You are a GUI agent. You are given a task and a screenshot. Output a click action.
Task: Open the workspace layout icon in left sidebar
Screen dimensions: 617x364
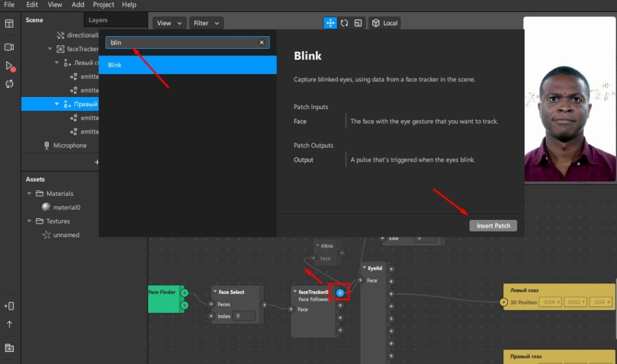[x=9, y=24]
